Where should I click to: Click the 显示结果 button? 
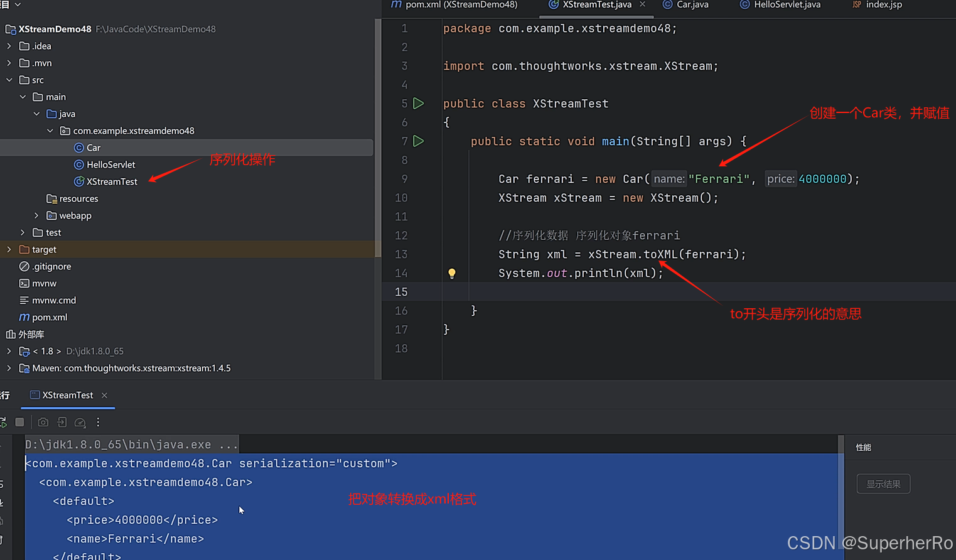coord(883,484)
